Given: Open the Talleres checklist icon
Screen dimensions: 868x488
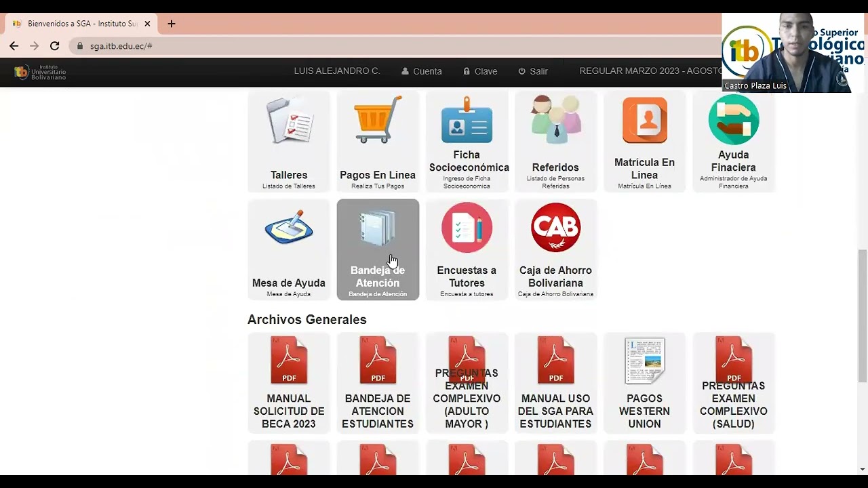Looking at the screenshot, I should 289,121.
